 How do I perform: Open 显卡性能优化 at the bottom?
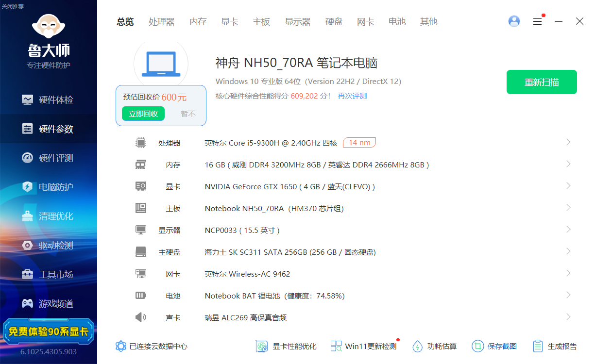[x=262, y=346]
